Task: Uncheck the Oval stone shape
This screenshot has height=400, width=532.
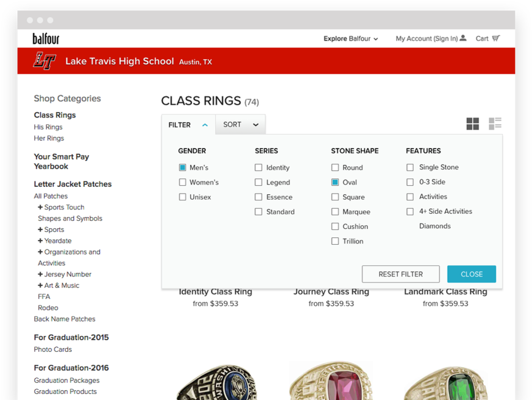Action: point(335,183)
